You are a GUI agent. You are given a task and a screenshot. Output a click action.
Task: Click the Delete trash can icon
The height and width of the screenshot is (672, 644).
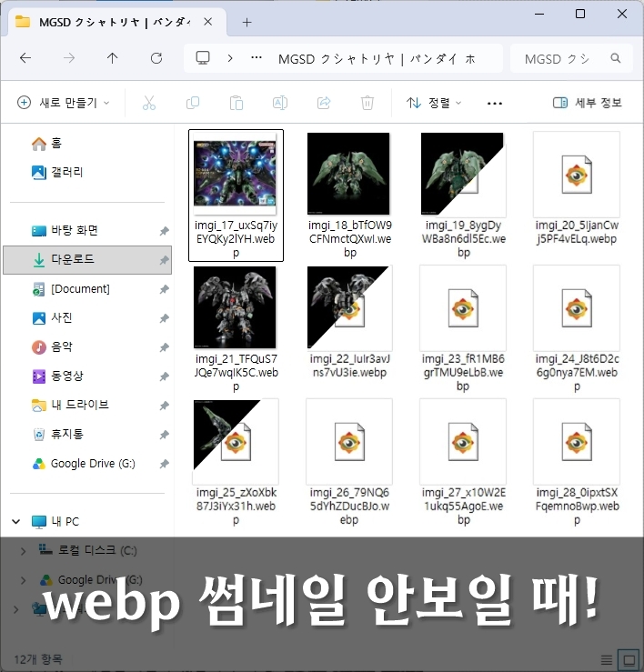pyautogui.click(x=367, y=103)
